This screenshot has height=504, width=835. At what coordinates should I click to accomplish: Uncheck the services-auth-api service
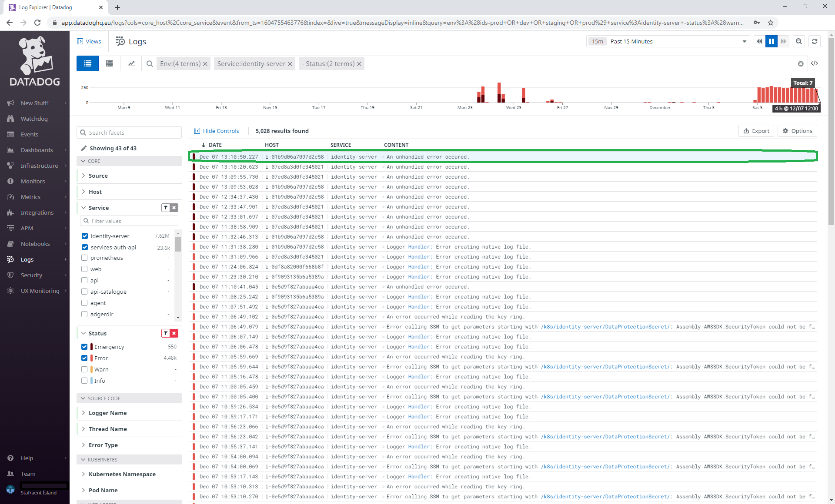pyautogui.click(x=85, y=247)
